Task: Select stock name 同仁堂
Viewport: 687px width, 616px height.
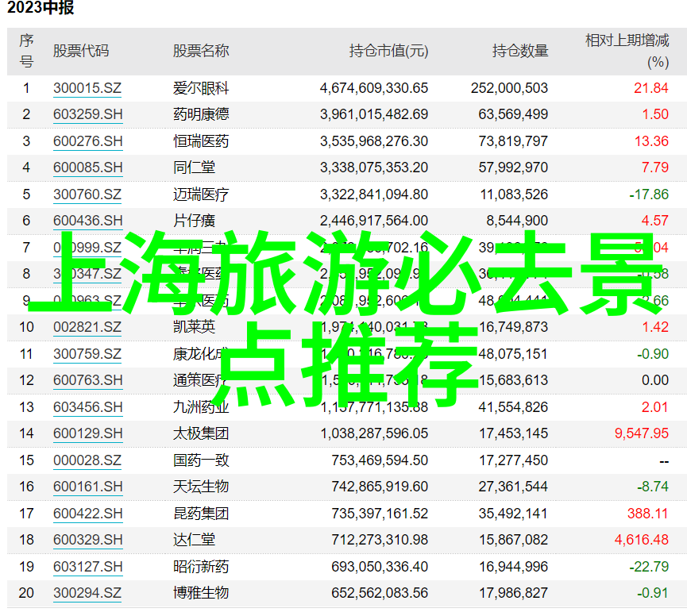Action: 194,167
